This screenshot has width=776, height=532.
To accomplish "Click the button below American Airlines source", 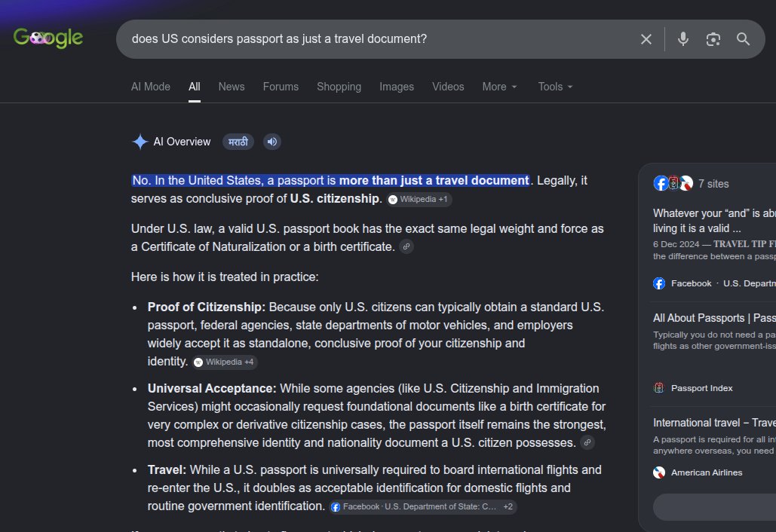I will pyautogui.click(x=715, y=509).
